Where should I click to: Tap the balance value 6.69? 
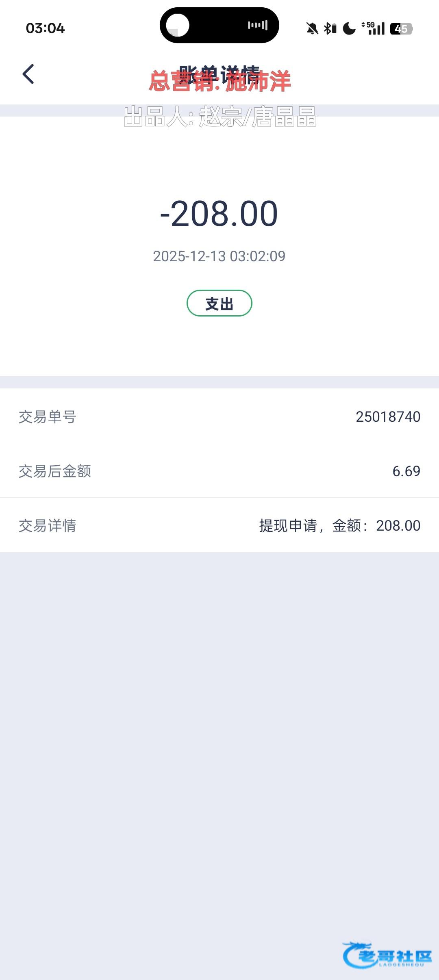(x=406, y=471)
